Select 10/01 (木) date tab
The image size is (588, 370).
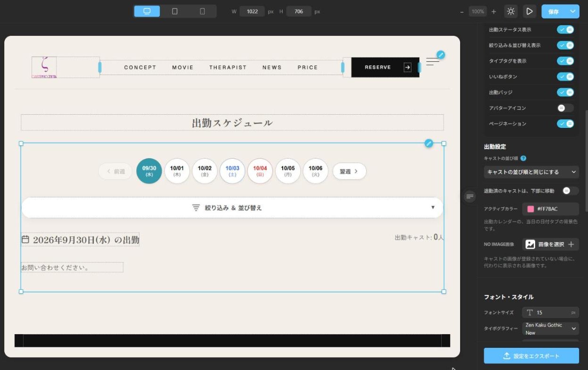[x=177, y=171]
